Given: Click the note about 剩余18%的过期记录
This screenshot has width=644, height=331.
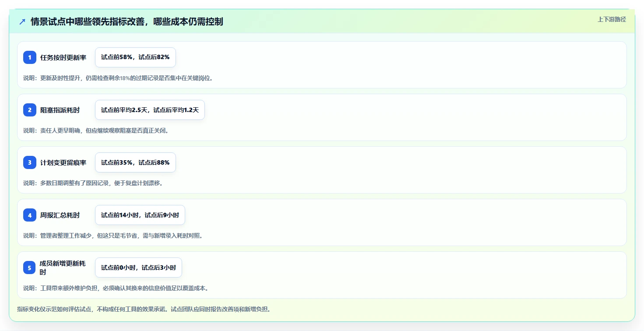Looking at the screenshot, I should (118, 78).
